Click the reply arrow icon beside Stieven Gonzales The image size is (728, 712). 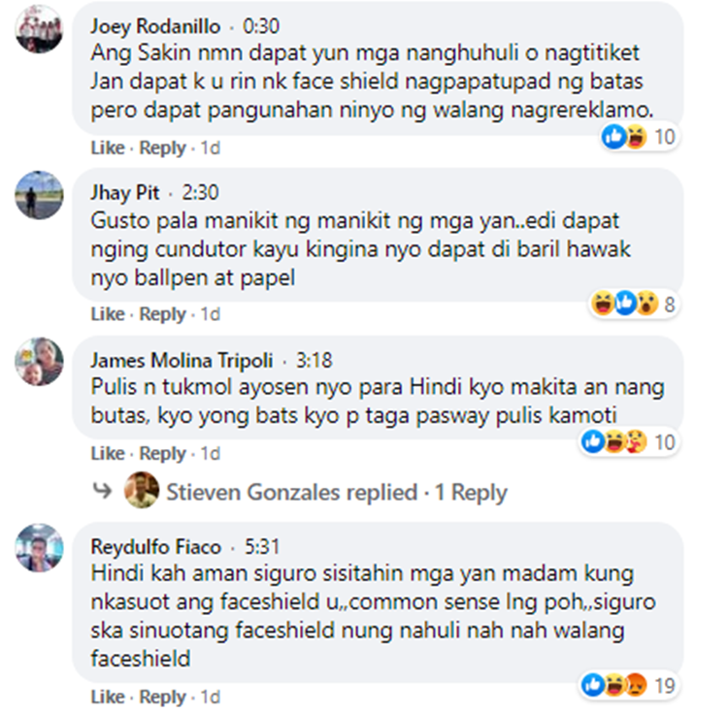[x=102, y=490]
